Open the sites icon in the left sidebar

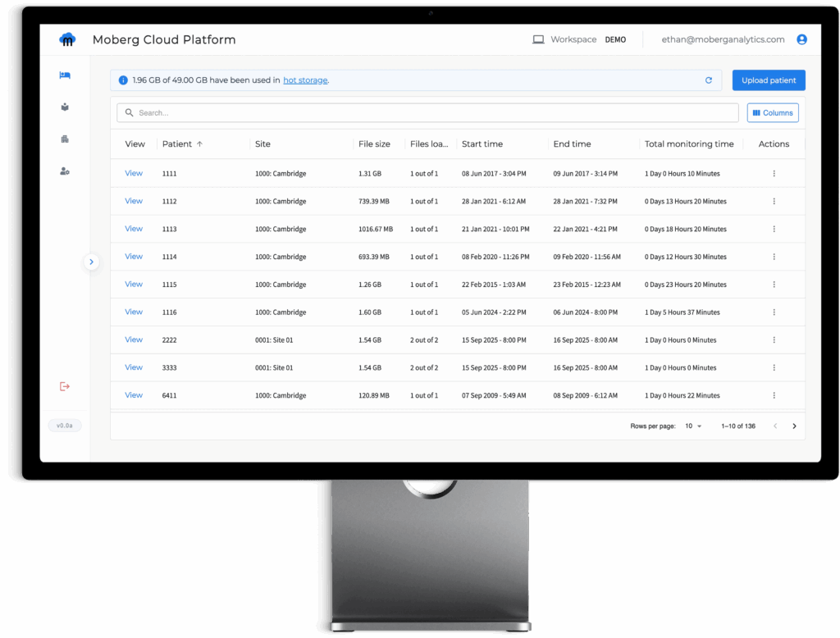[65, 107]
